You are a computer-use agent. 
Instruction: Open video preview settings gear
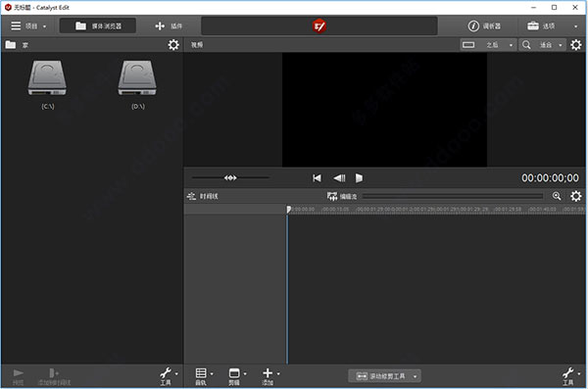click(576, 45)
